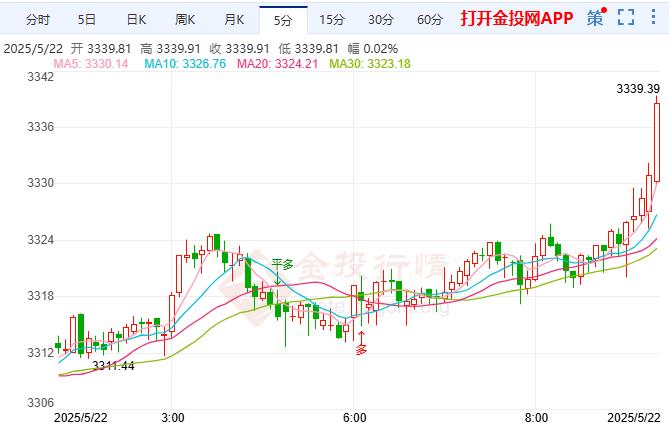669x423 pixels.
Task: Select the 5日 tab
Action: click(x=87, y=20)
